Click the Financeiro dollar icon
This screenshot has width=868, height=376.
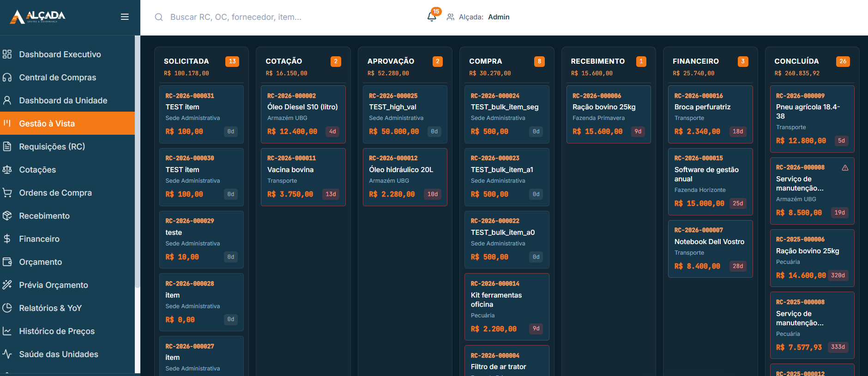coord(7,239)
